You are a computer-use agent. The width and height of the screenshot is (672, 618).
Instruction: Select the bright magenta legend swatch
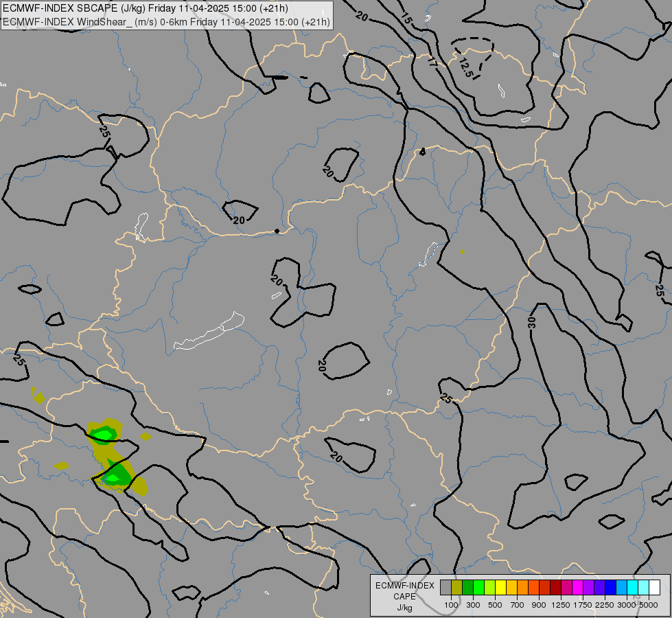tap(578, 587)
